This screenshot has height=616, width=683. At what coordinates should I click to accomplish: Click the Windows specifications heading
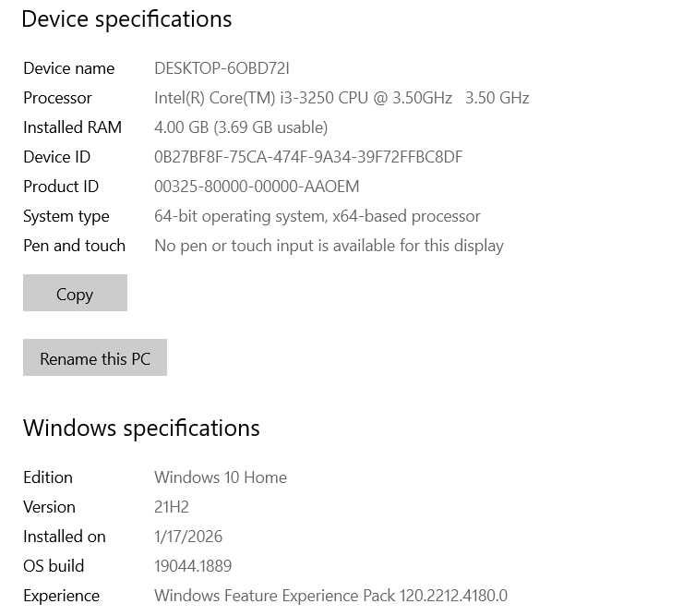pyautogui.click(x=141, y=429)
